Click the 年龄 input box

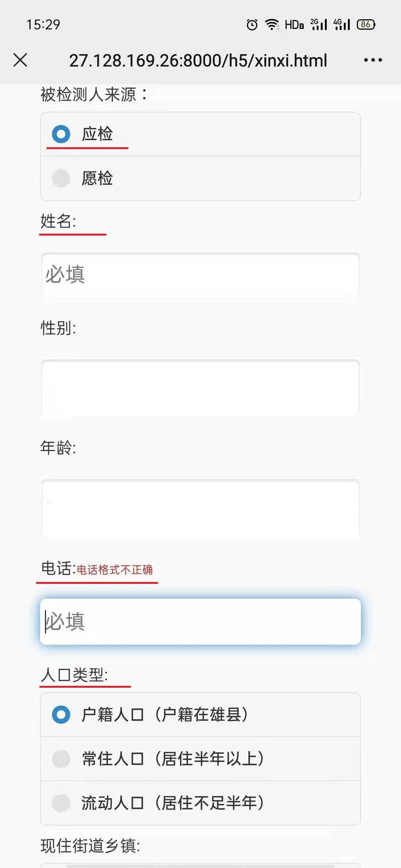tap(200, 507)
